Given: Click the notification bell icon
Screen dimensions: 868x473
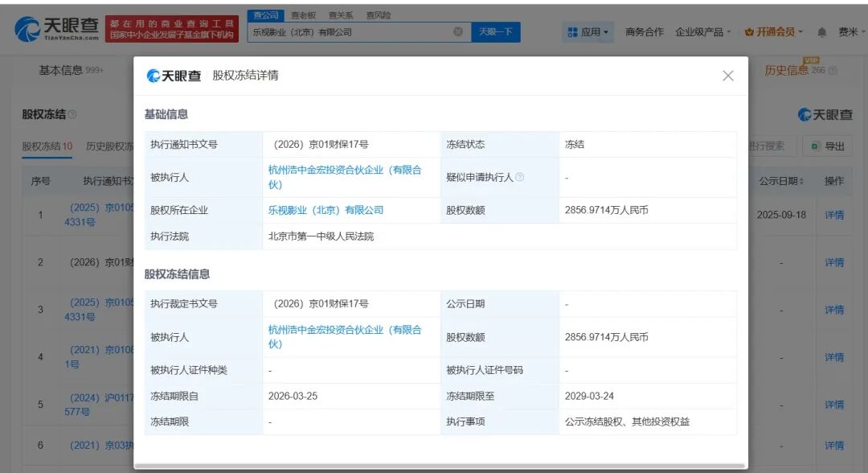Looking at the screenshot, I should (821, 32).
